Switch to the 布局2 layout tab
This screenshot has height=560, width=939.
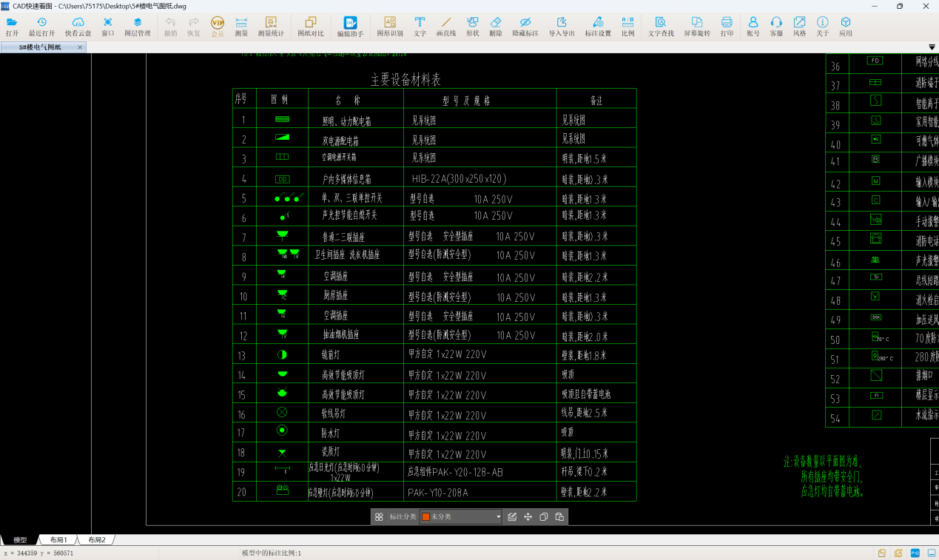pyautogui.click(x=97, y=540)
